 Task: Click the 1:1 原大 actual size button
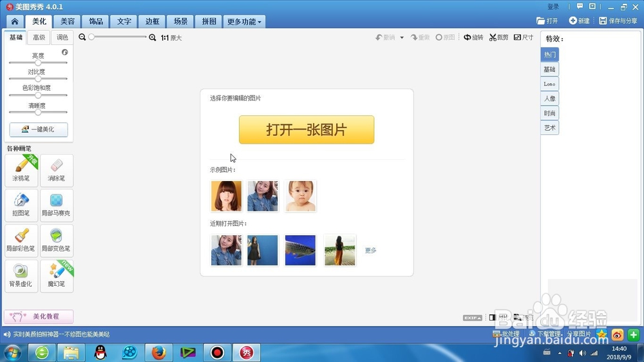pos(171,38)
